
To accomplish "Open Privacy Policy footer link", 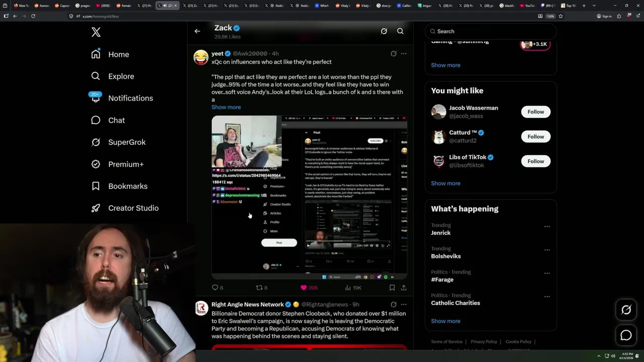I will coord(484,342).
